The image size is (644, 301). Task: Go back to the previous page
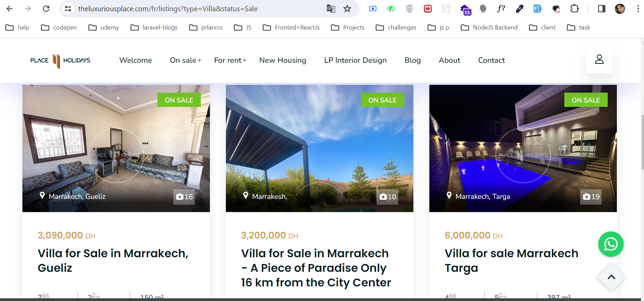click(9, 9)
